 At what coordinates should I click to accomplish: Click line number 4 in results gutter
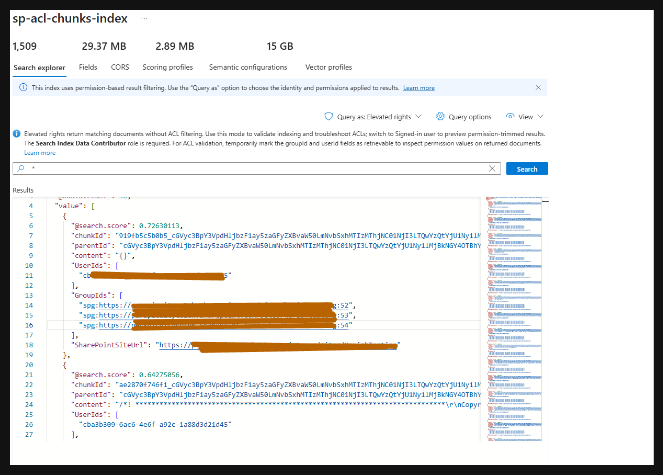click(x=30, y=206)
